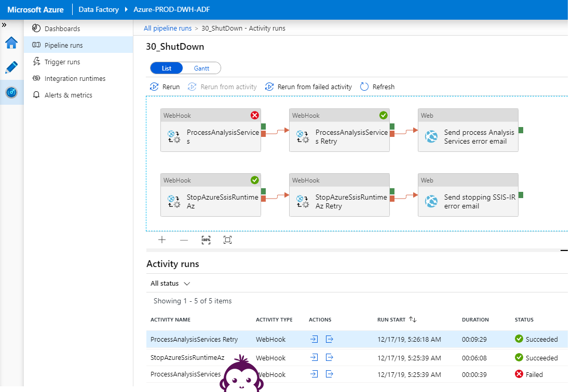Select the ProcessAnalysisServices WebHook activity node
Image resolution: width=572 pixels, height=392 pixels.
tap(211, 130)
